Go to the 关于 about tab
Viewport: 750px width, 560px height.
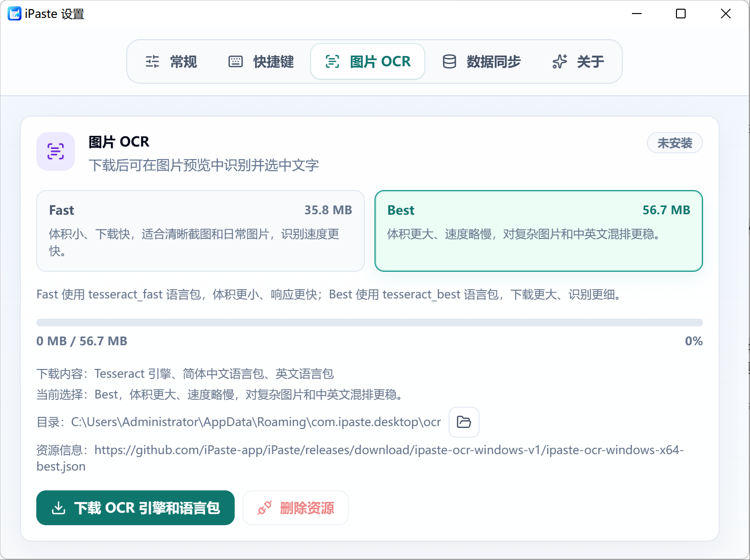coord(578,61)
